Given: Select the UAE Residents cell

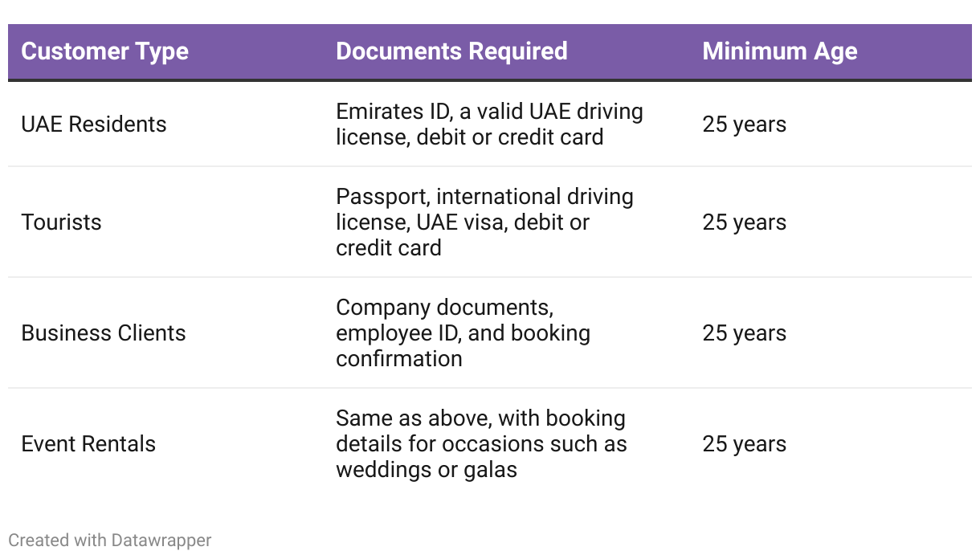Looking at the screenshot, I should click(94, 124).
